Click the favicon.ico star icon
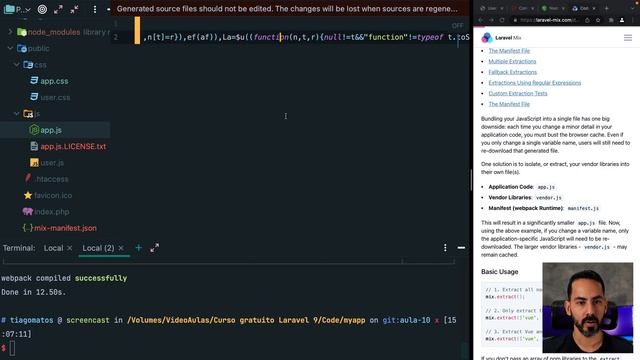 point(28,195)
